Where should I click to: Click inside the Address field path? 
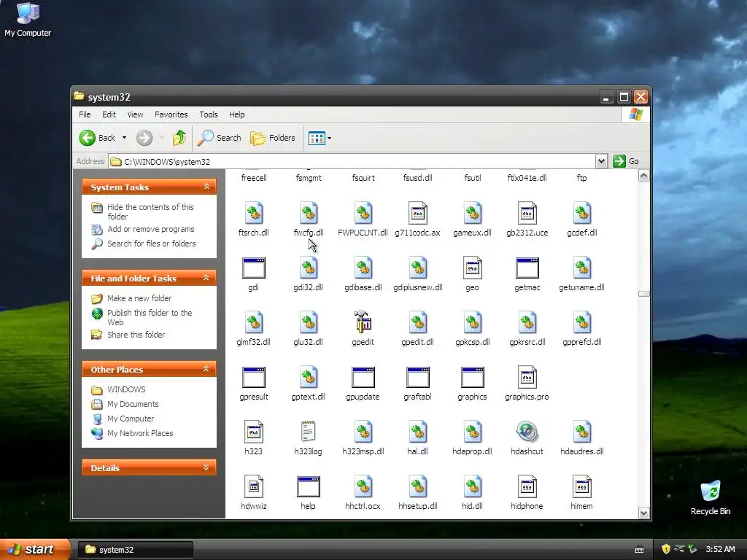coord(352,161)
